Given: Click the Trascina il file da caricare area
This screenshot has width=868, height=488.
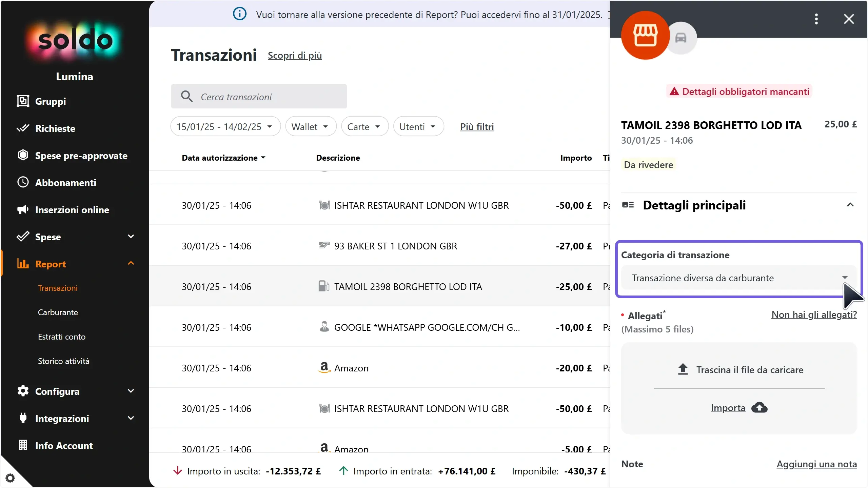Looking at the screenshot, I should [x=739, y=370].
